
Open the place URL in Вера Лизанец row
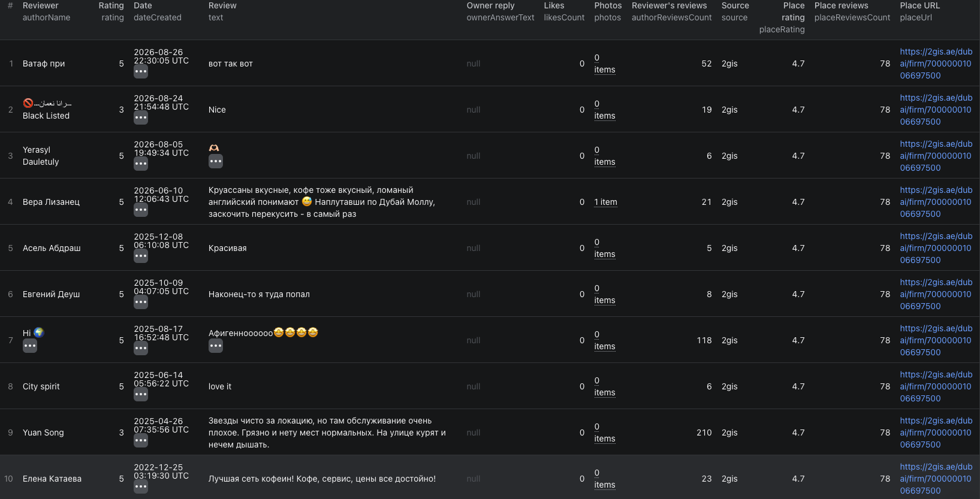click(x=936, y=202)
